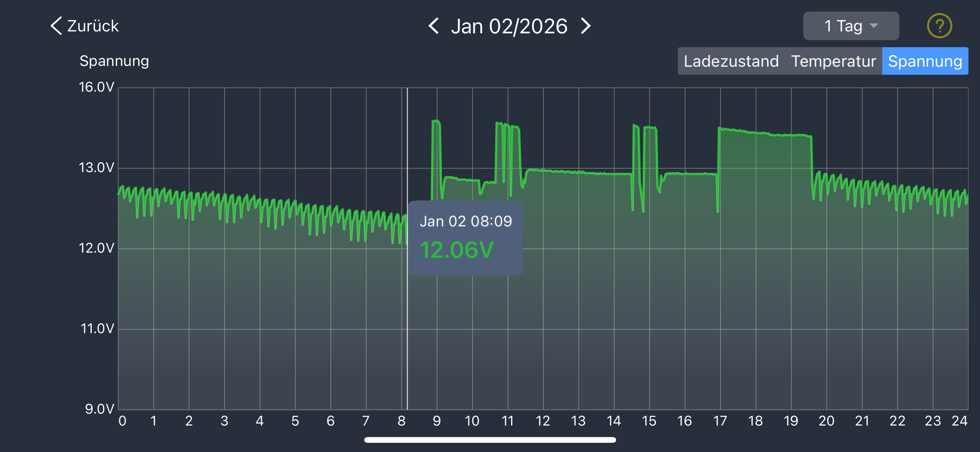
Task: Switch to the Ladezustand tab
Action: pos(731,61)
